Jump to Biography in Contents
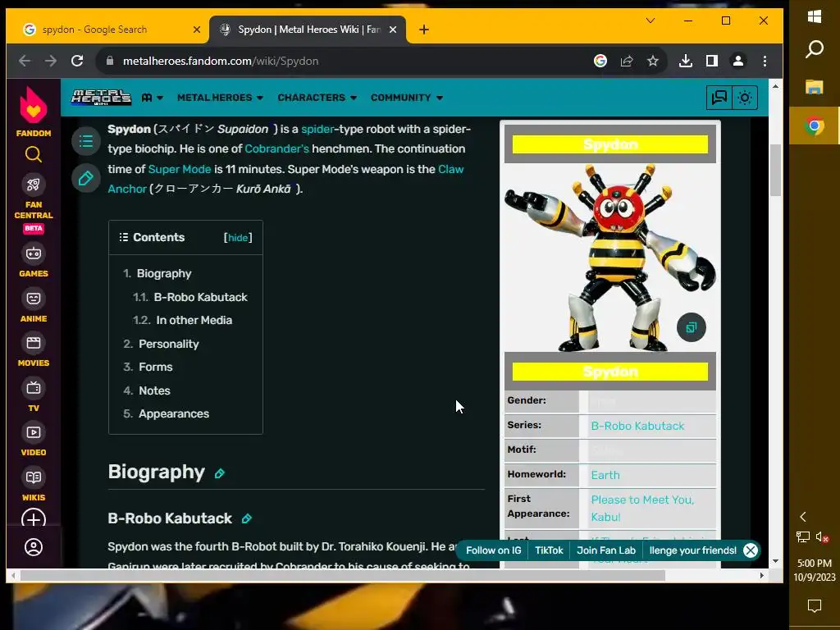The height and width of the screenshot is (630, 840). pos(164,273)
